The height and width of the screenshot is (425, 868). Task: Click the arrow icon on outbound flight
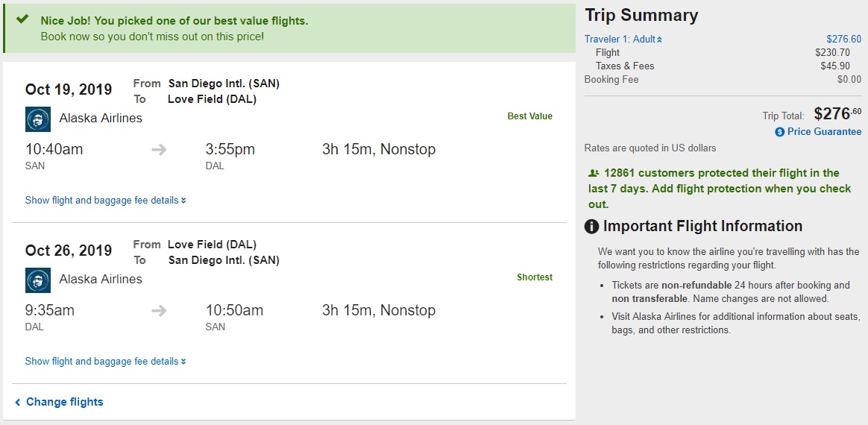point(159,150)
